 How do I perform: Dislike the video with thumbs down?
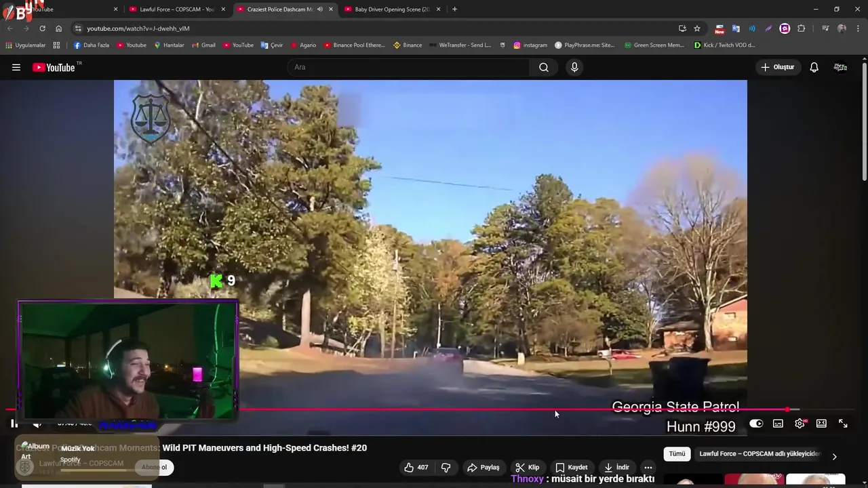[446, 467]
